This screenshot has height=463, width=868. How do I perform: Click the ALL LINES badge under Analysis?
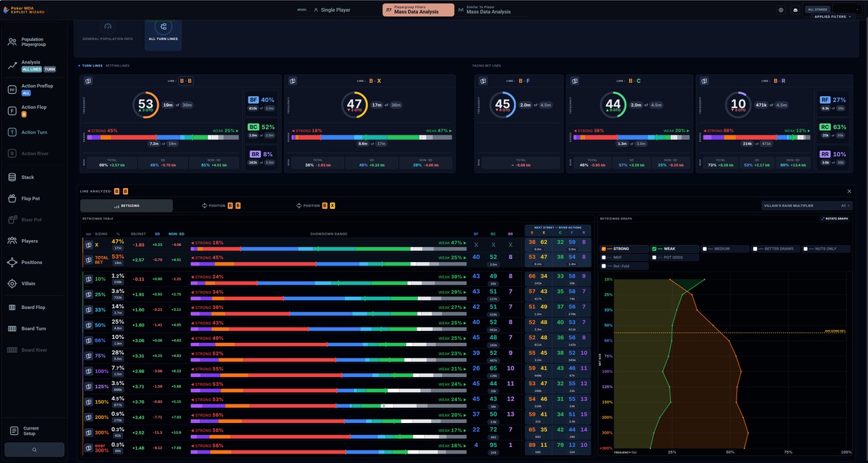(x=31, y=69)
